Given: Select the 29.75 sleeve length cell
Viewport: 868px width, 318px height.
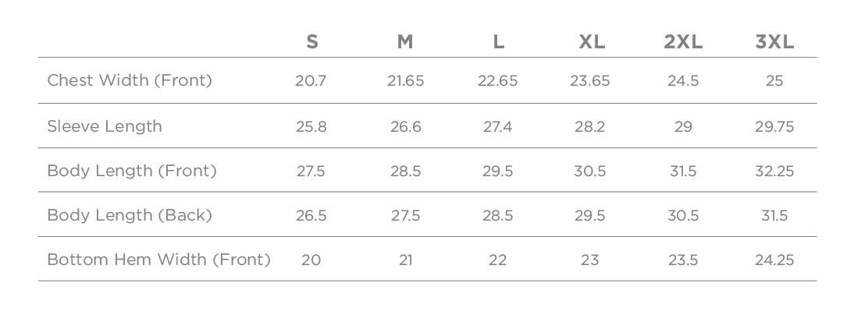Looking at the screenshot, I should [774, 126].
